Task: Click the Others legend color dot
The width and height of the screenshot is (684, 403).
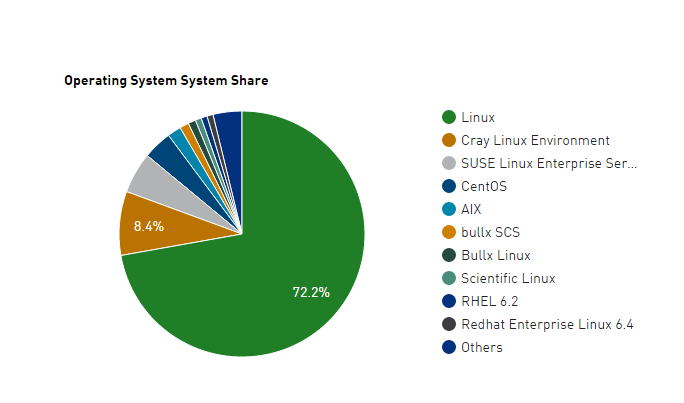Action: tap(449, 348)
